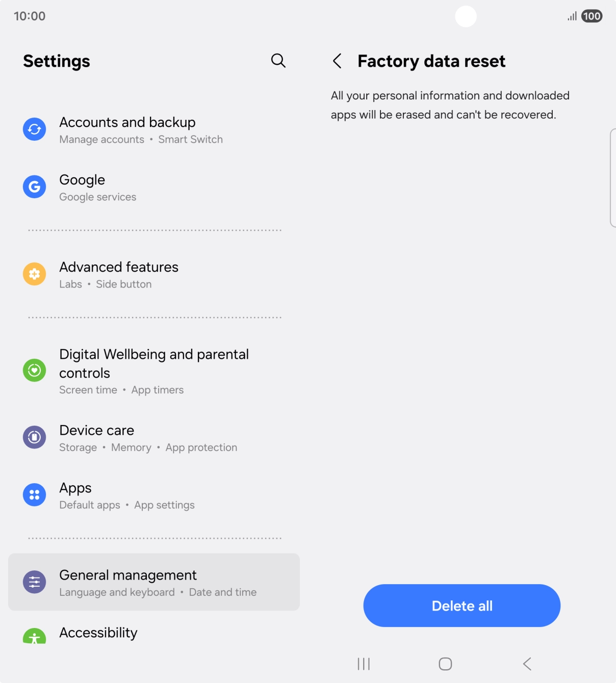Viewport: 616px width, 683px height.
Task: Open the Apps settings icon
Action: 34,494
